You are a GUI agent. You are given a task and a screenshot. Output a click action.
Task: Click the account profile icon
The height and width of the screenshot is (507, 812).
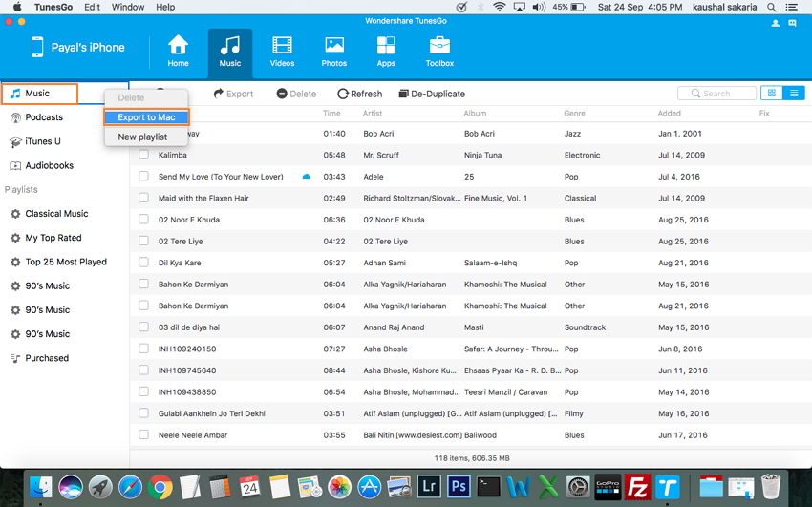pyautogui.click(x=776, y=23)
